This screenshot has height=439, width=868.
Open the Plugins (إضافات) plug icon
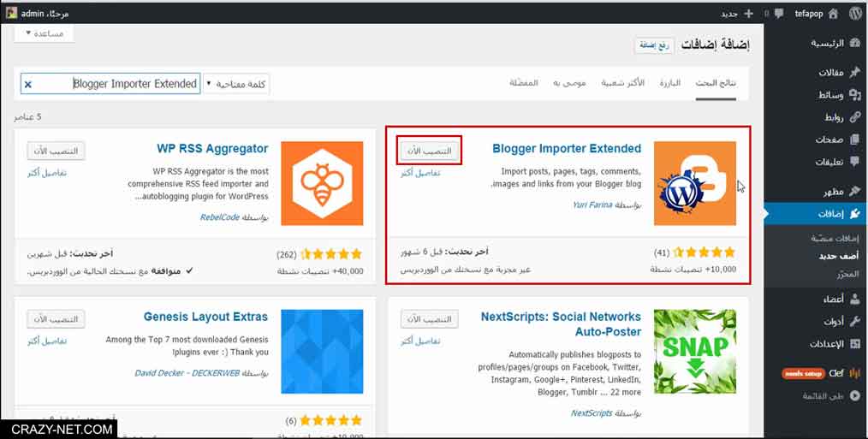pos(854,214)
